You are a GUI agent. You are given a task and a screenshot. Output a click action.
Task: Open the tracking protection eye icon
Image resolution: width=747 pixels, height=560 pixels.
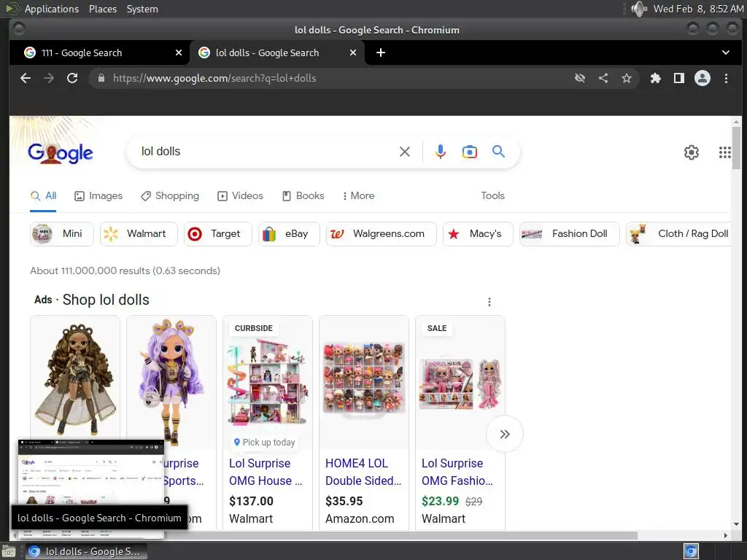coord(580,78)
